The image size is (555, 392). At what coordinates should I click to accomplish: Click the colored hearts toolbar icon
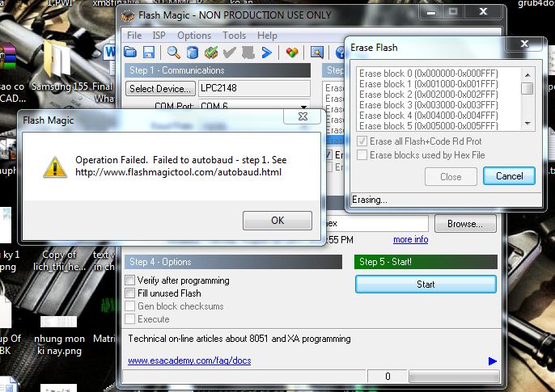click(292, 53)
